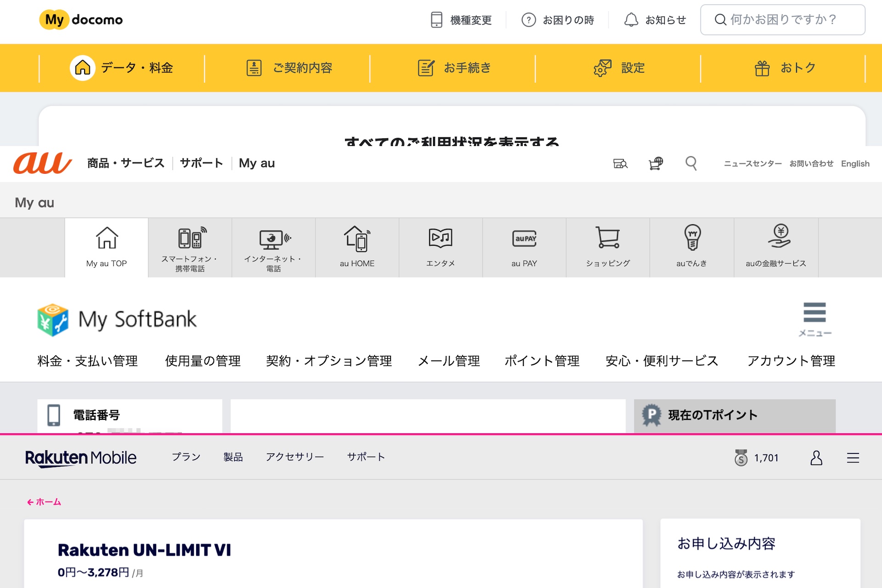This screenshot has height=588, width=882.
Task: Open the Rakuten points medal icon
Action: coord(741,458)
